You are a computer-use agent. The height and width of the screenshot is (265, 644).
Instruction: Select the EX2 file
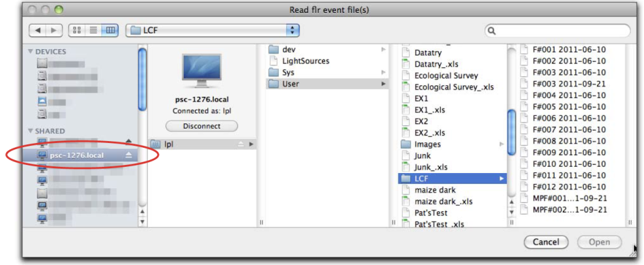click(453, 122)
